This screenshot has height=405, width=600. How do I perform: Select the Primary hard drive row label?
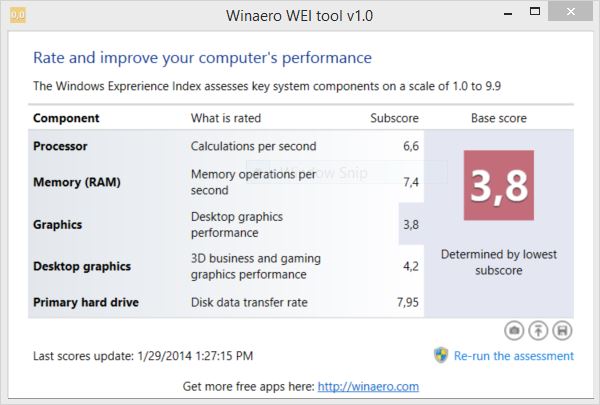pyautogui.click(x=86, y=302)
